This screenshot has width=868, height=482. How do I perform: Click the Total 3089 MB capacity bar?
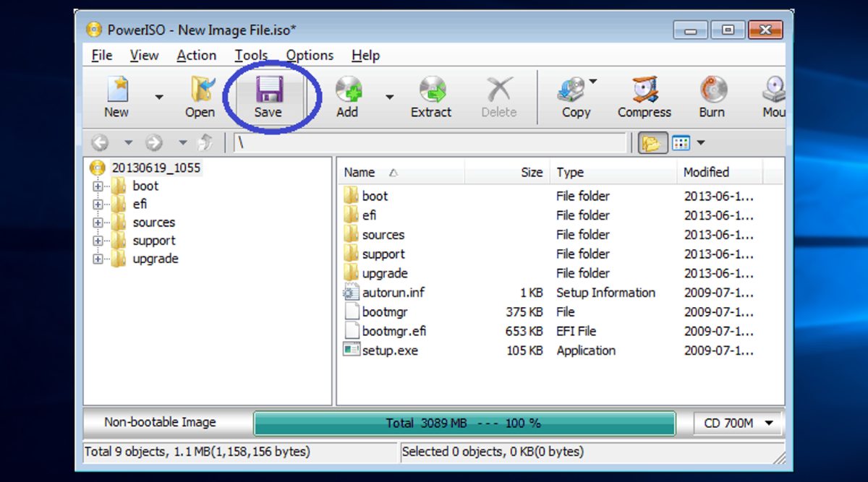coord(464,423)
